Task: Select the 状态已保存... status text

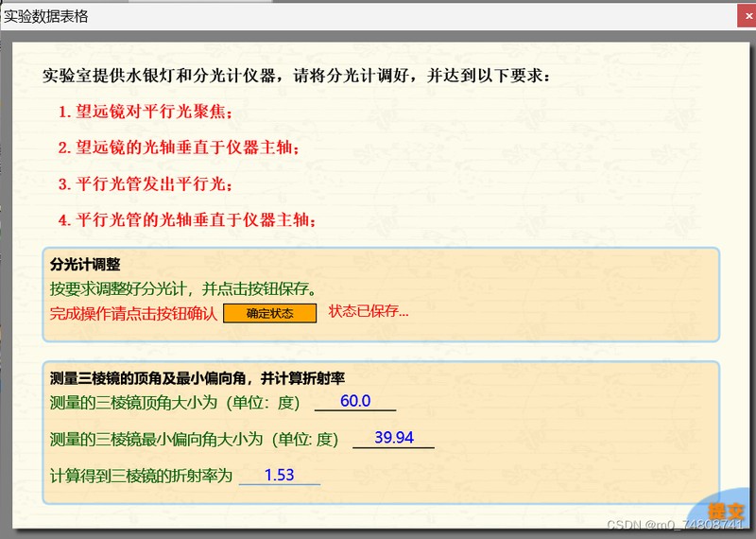Action: [369, 311]
